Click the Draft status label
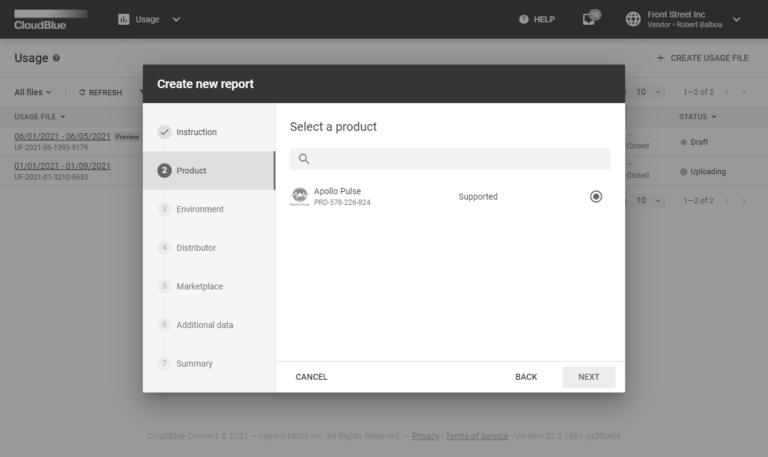The image size is (768, 457). 699,142
